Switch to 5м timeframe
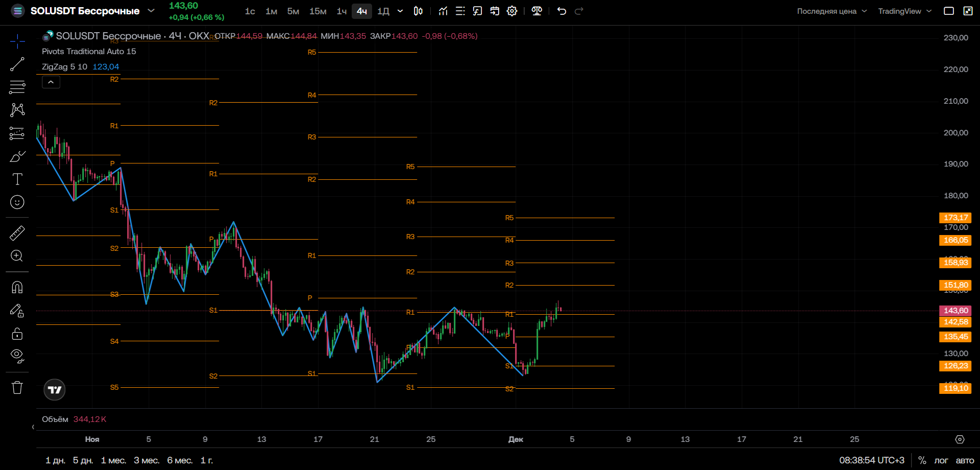Screen dimensions: 980x470 [x=293, y=11]
